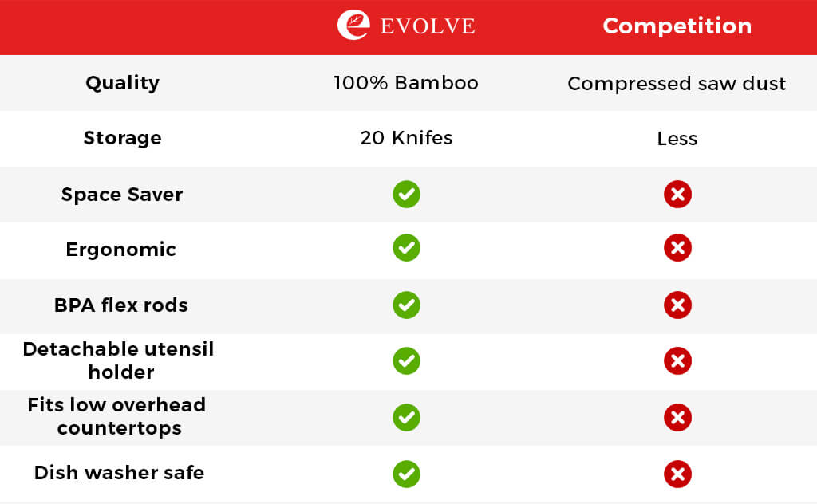Click the green checkmark for Ergonomic
Viewport: 817px width, 504px height.
tap(406, 248)
